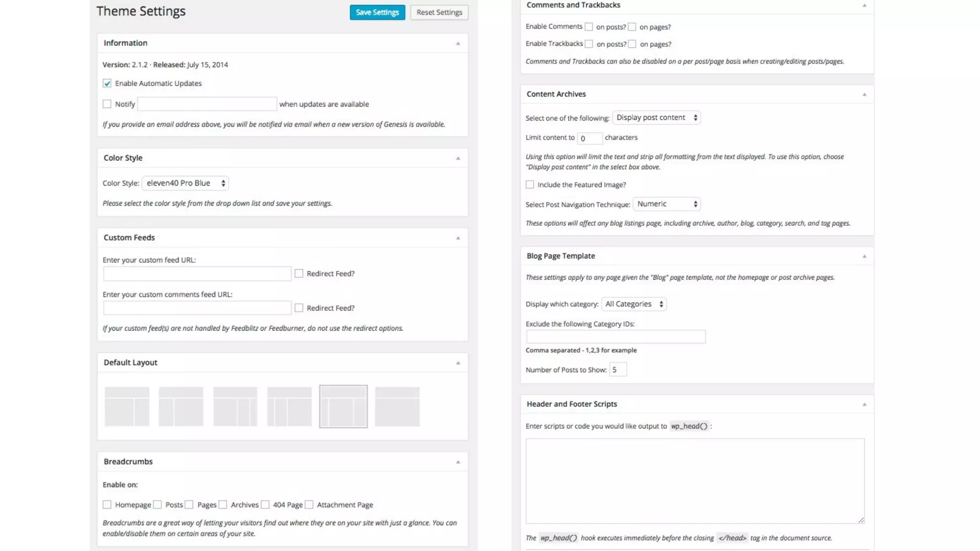Click the wp_head scripts text area

[x=695, y=481]
